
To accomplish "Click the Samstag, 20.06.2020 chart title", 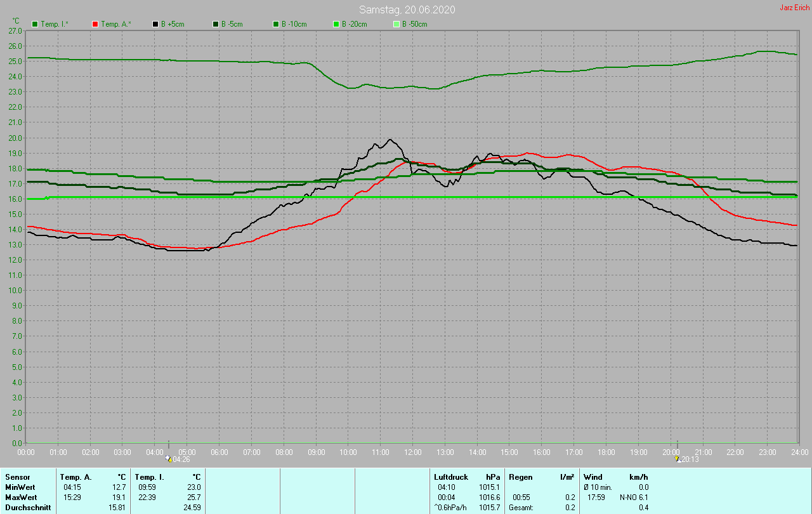I will [407, 10].
